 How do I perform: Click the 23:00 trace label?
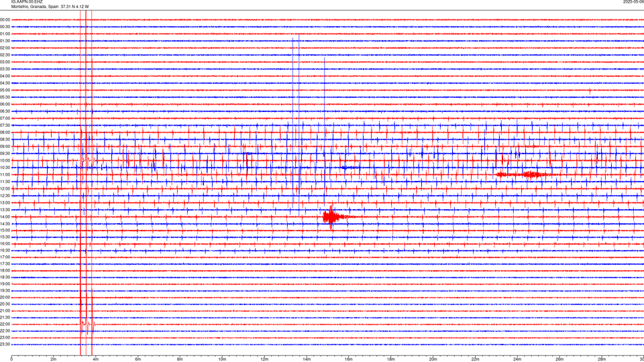pyautogui.click(x=5, y=337)
